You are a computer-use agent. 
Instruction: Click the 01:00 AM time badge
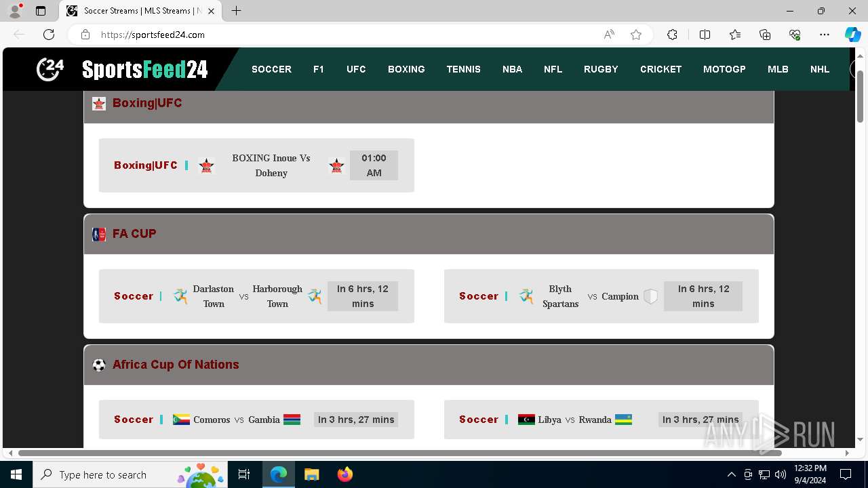point(374,165)
